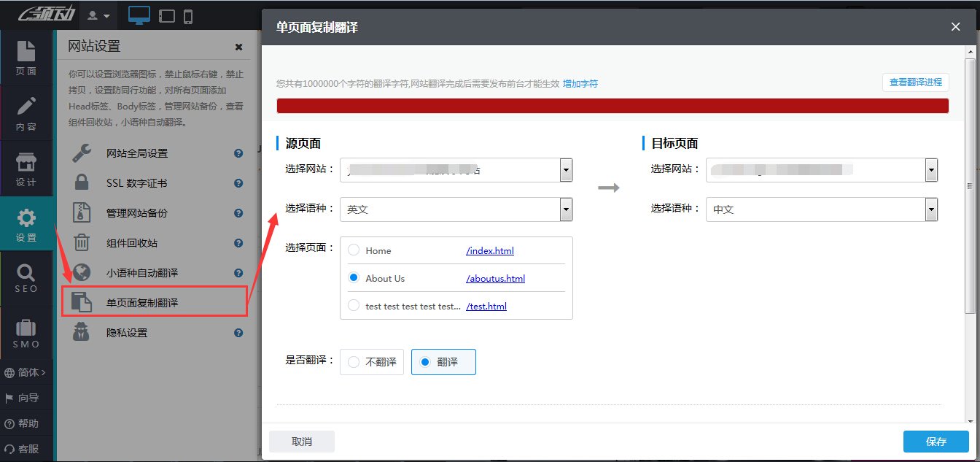Choose the 不翻译 option

tap(372, 361)
